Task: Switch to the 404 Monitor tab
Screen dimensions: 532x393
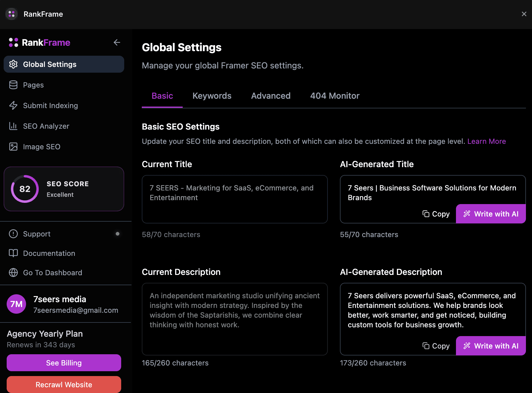Action: (335, 96)
